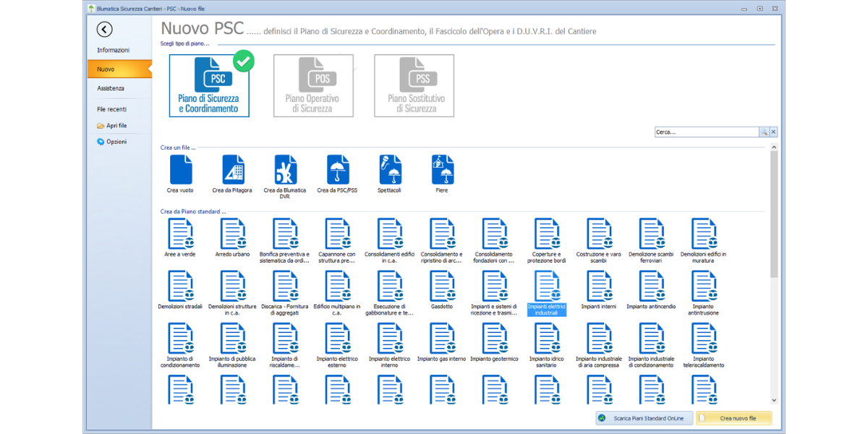Screen dimensions: 868x434
Task: Select the Spettacoli template icon
Action: (389, 170)
